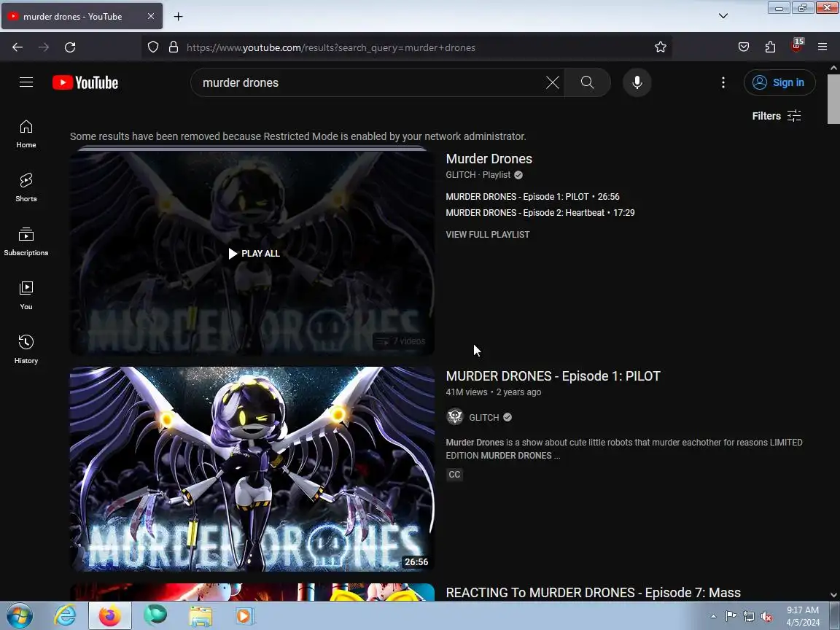Image resolution: width=840 pixels, height=630 pixels.
Task: Open the MURDER DRONES - Episode 1: PILOT title
Action: (553, 376)
